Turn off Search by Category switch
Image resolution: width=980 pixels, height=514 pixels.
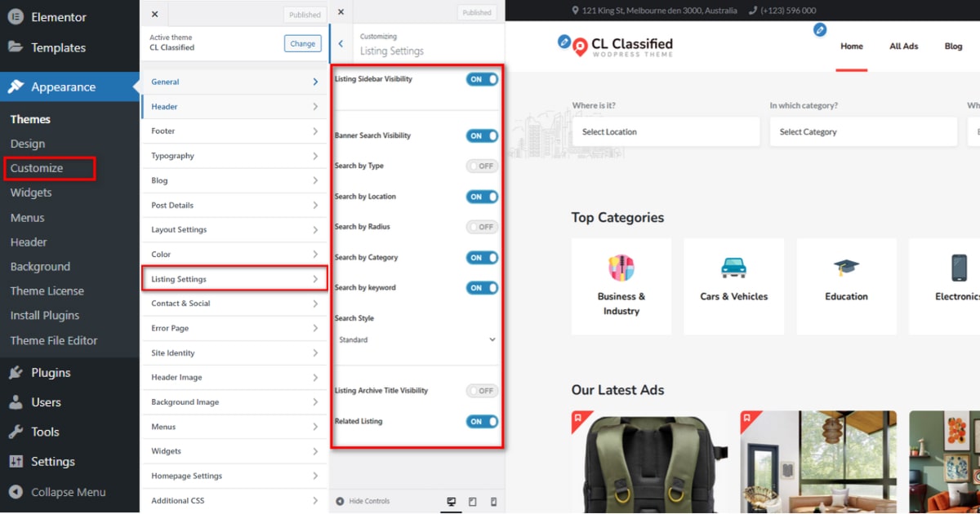pyautogui.click(x=482, y=258)
